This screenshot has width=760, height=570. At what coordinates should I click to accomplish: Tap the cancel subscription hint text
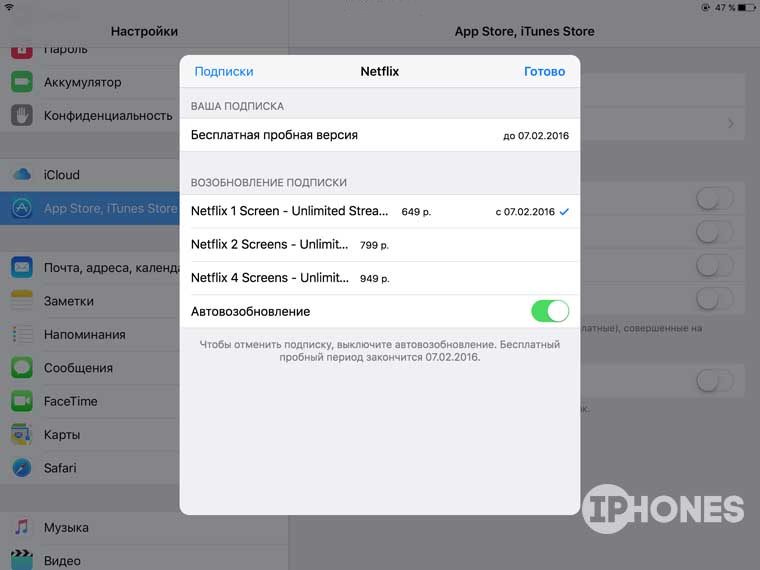pos(380,350)
